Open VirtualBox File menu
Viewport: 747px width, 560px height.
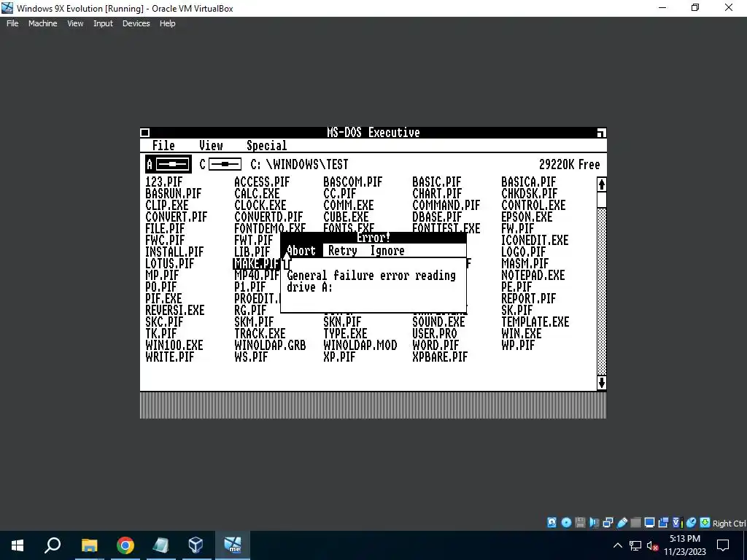pyautogui.click(x=12, y=23)
